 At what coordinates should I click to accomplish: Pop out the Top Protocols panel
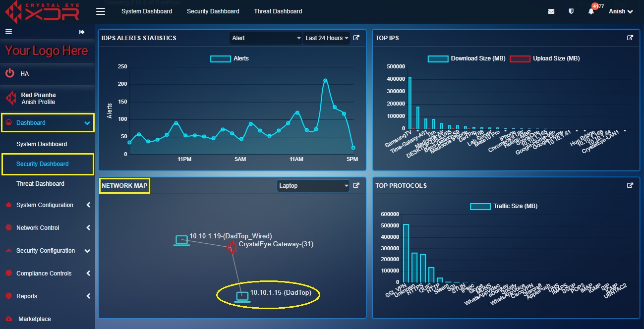(630, 185)
